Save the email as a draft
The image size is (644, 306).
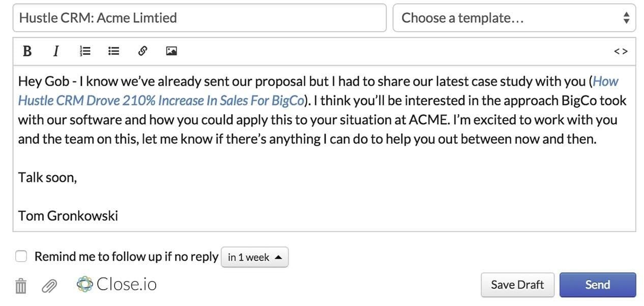click(x=517, y=285)
